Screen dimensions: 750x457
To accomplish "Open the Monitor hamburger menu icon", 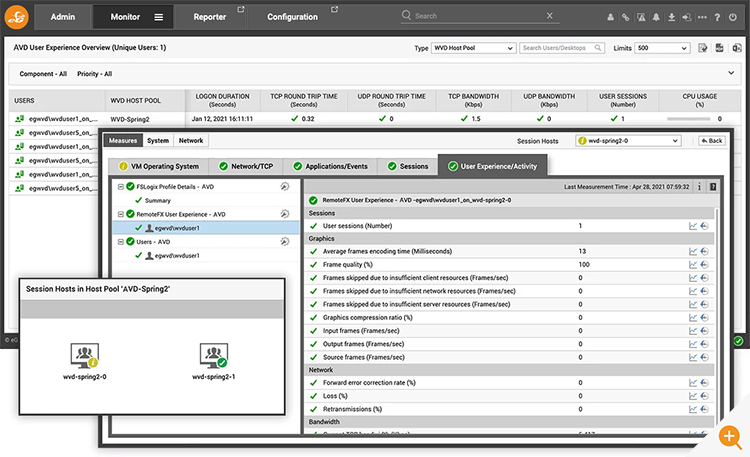I will click(158, 17).
